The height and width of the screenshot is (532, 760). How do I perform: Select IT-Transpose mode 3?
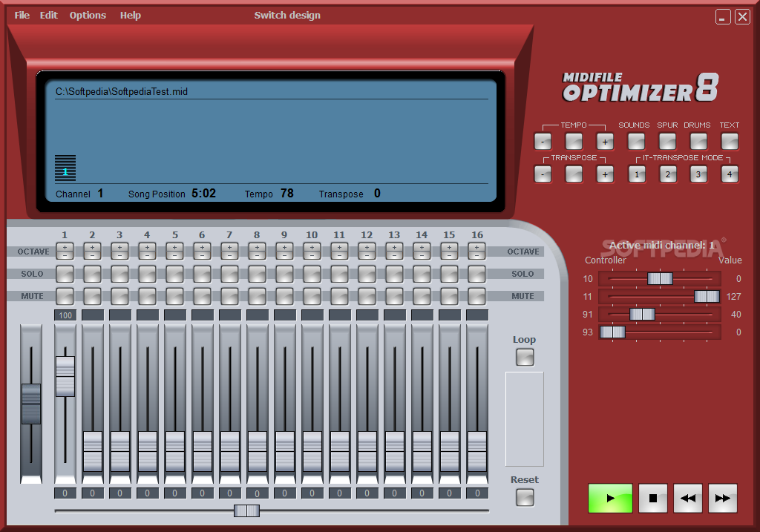(x=698, y=174)
